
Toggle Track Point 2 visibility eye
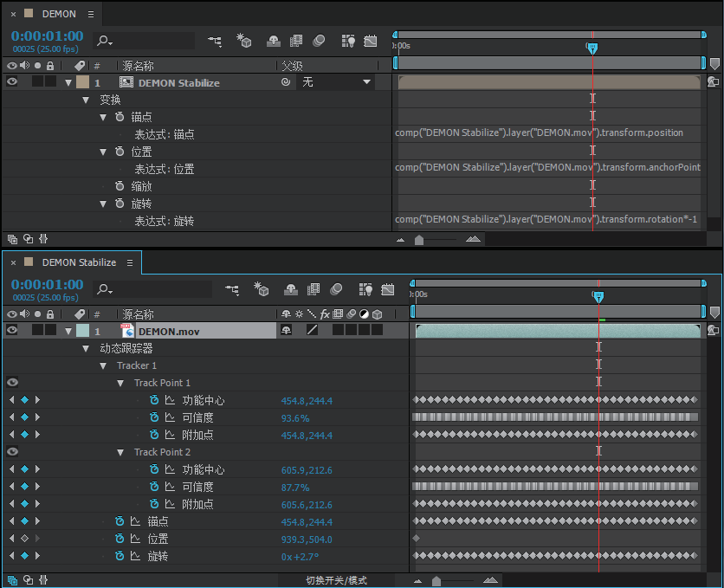point(12,451)
